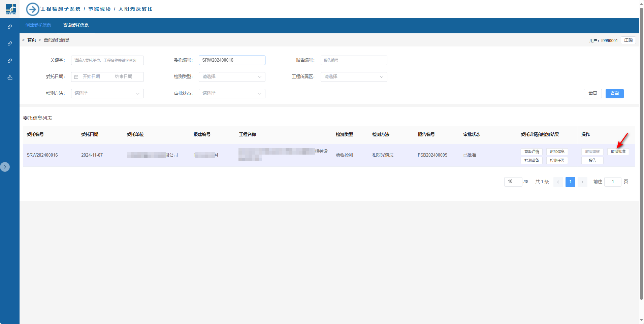Open the 工程所属区 dropdown

(x=354, y=77)
